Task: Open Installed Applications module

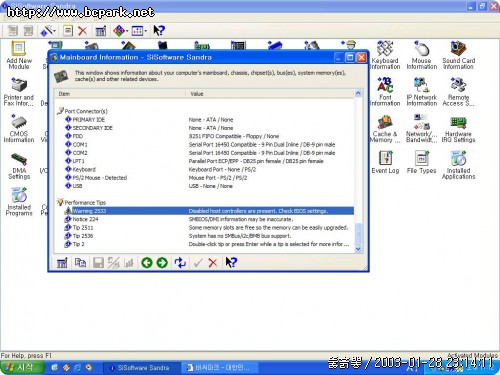Action: pyautogui.click(x=458, y=165)
